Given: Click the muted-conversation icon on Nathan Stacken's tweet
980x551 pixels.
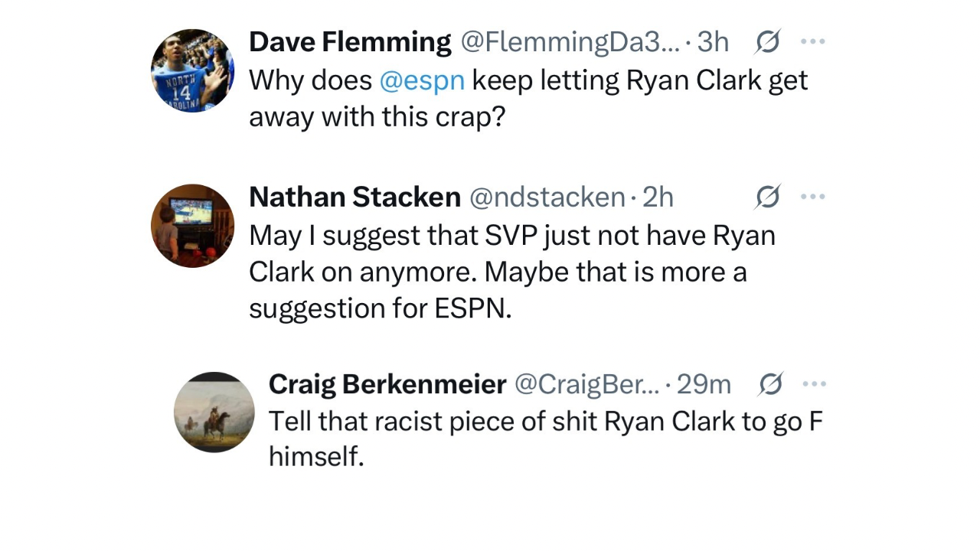Looking at the screenshot, I should tap(767, 197).
